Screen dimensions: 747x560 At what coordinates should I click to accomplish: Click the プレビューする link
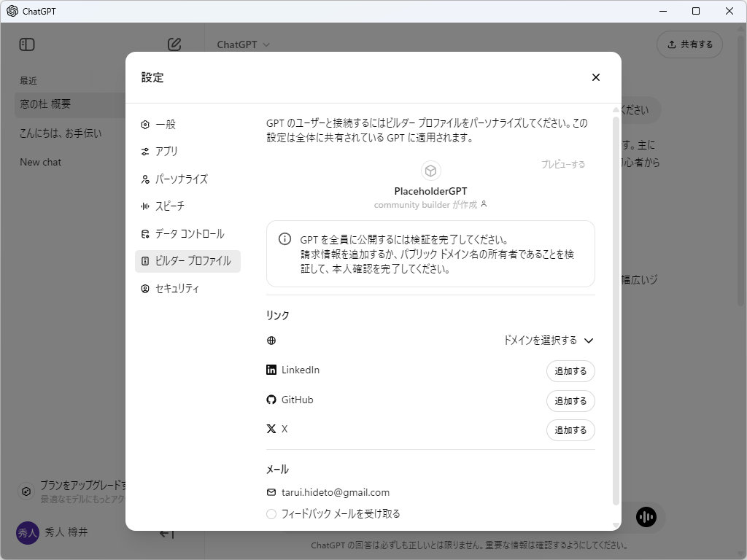562,163
